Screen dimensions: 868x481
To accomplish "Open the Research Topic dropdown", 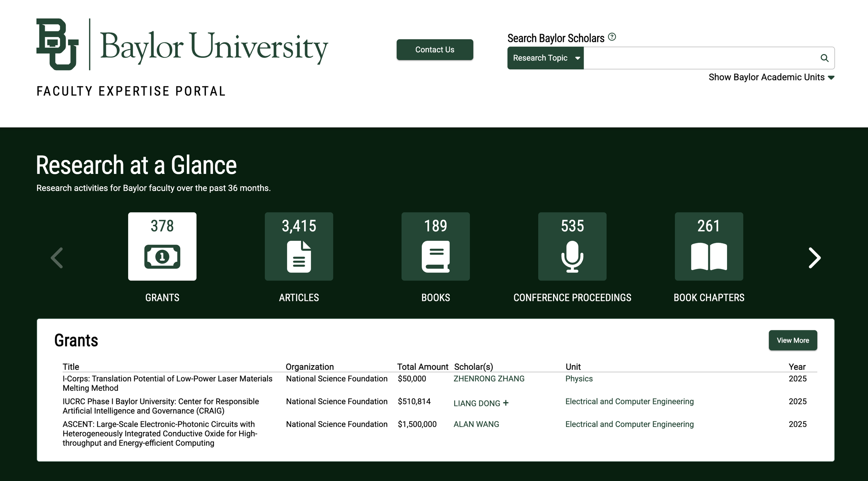I will pos(545,58).
